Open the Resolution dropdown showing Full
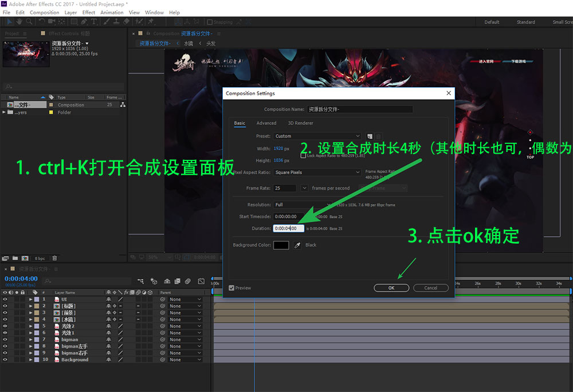Viewport: 573px width, 392px height. click(303, 205)
